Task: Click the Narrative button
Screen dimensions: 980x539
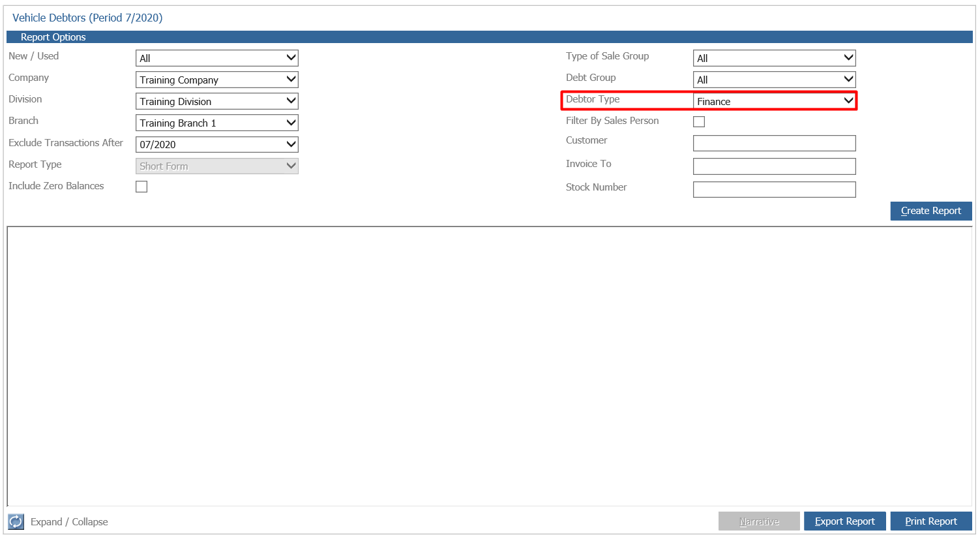Action: click(x=759, y=521)
